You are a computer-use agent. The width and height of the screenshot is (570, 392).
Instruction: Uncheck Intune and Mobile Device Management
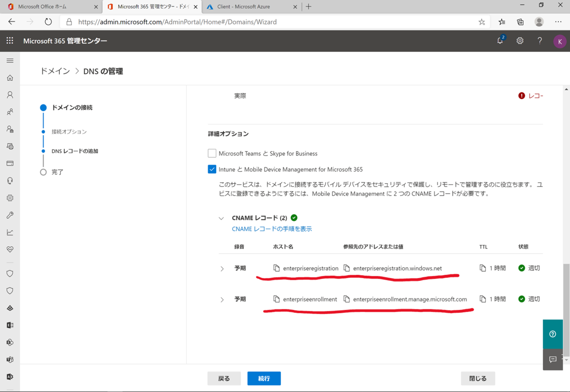tap(212, 169)
